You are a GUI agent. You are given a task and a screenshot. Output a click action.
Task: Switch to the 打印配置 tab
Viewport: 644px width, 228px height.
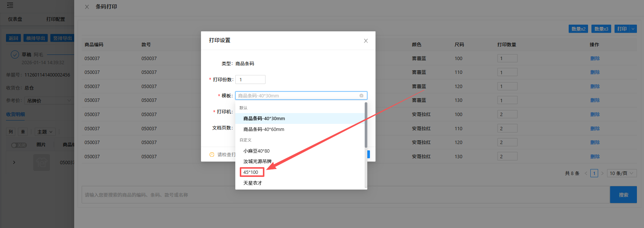[56, 19]
